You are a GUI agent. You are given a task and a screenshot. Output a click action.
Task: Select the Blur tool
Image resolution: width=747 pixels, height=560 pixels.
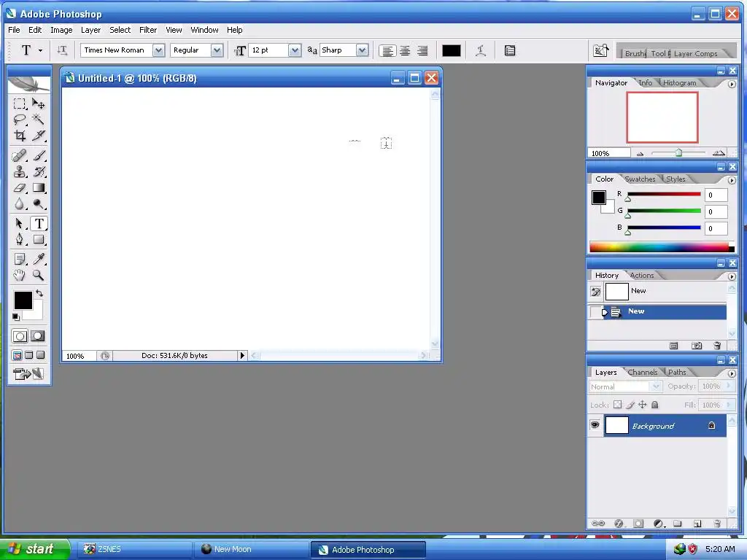pyautogui.click(x=20, y=204)
